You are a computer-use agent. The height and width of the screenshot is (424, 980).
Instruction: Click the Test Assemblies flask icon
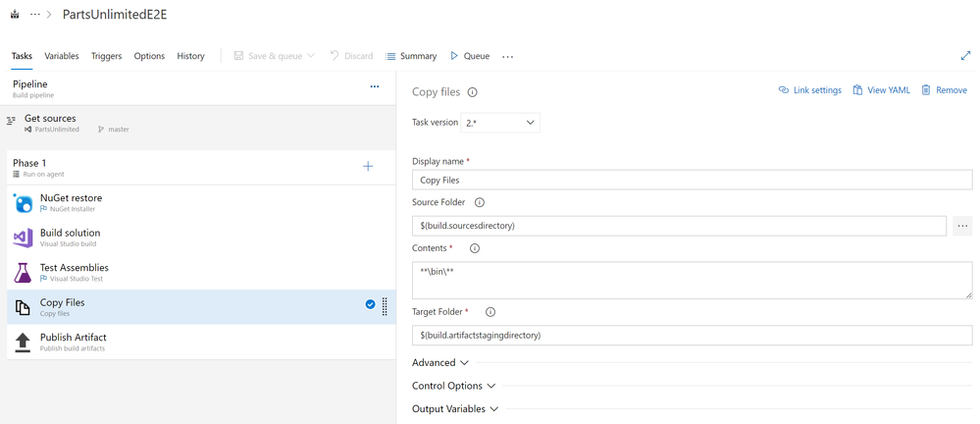(23, 273)
